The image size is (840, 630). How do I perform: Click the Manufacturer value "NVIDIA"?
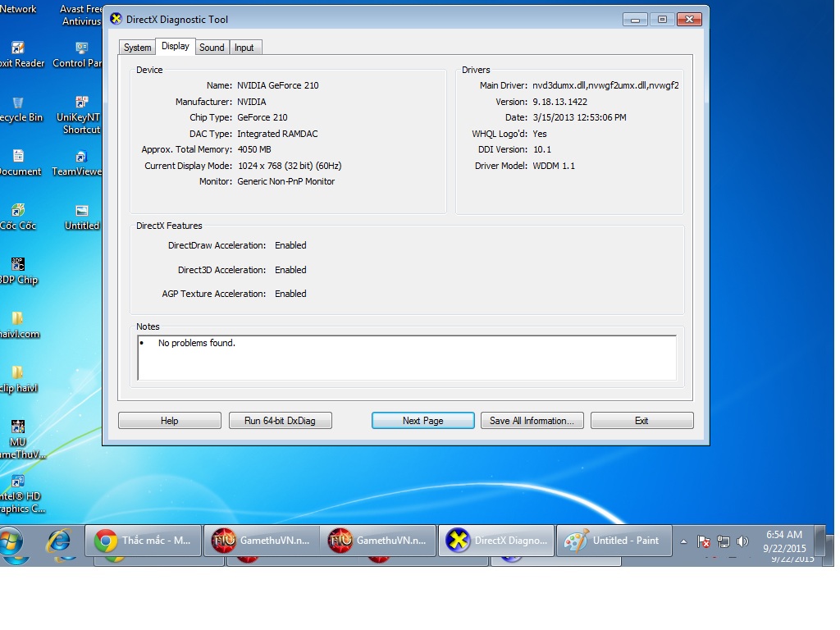tap(251, 101)
